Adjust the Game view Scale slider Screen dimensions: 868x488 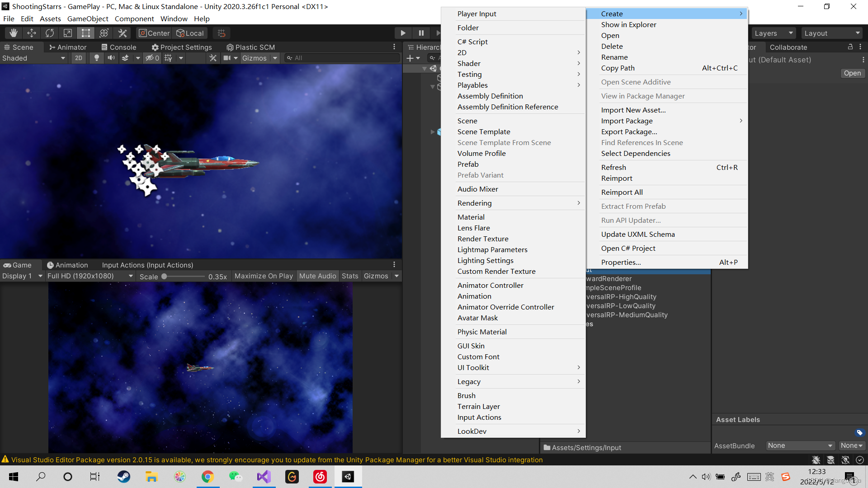point(165,276)
